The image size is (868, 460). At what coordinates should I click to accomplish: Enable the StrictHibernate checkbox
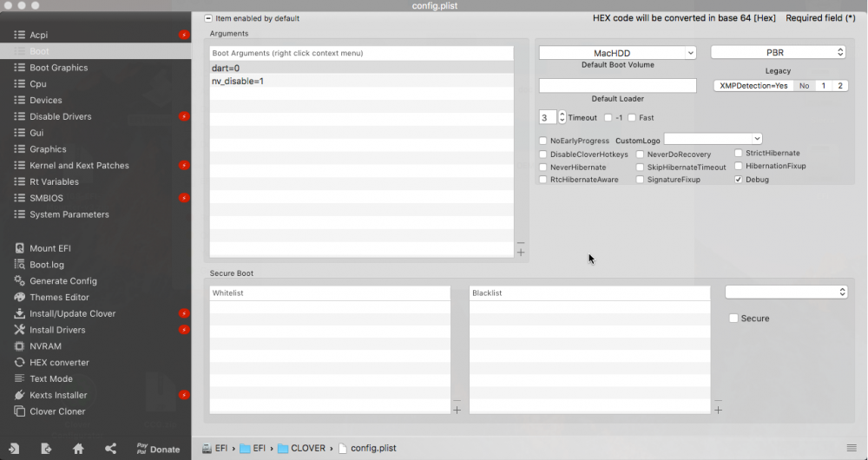(x=739, y=153)
